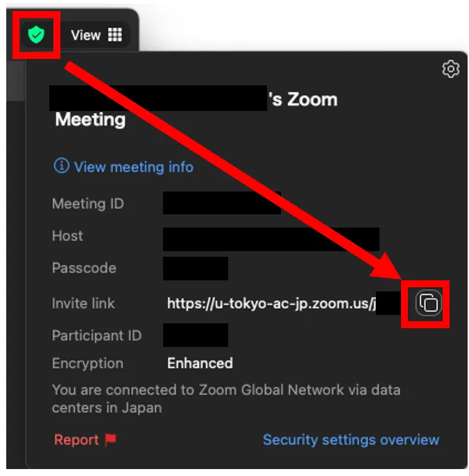Screen dimensions: 469x476
Task: Click the Report link
Action: pos(76,440)
